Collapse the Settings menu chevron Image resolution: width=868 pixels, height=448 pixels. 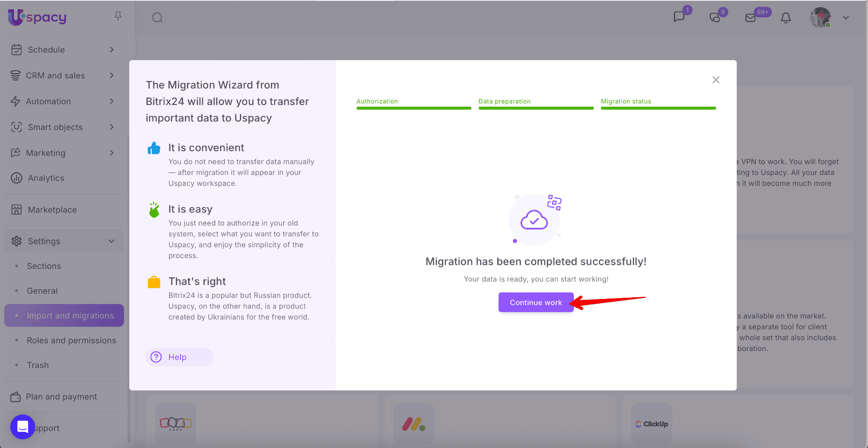click(111, 241)
